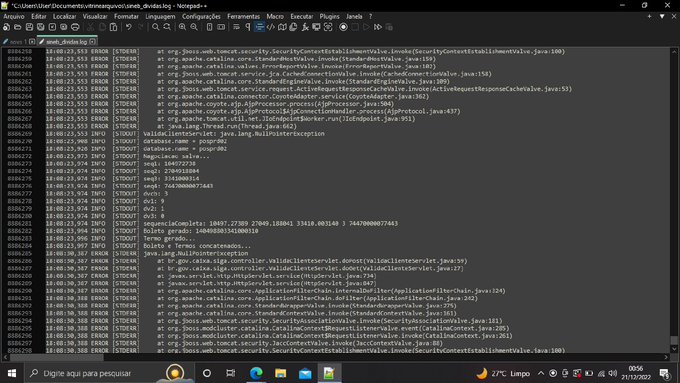
Task: Click the macro Playback icon
Action: point(366,27)
